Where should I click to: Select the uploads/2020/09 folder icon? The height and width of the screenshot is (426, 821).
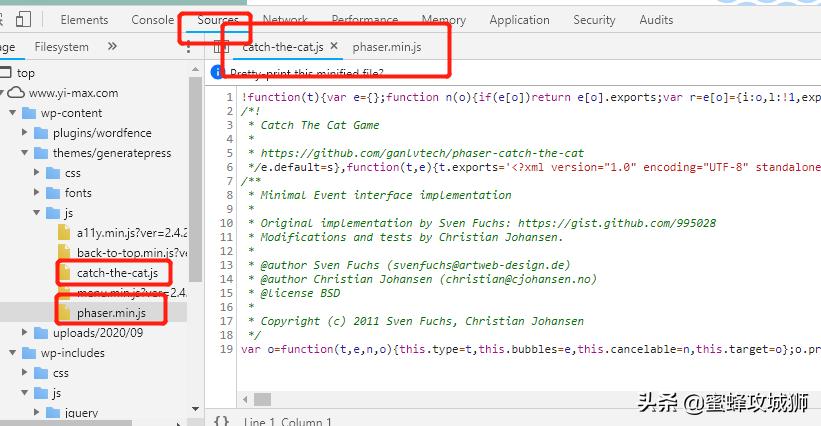(x=41, y=333)
